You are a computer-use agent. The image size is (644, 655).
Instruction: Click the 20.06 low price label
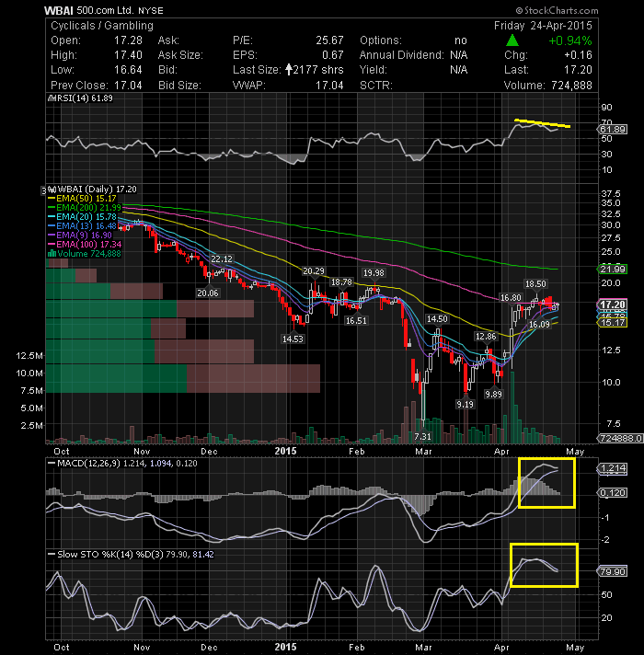pyautogui.click(x=208, y=293)
